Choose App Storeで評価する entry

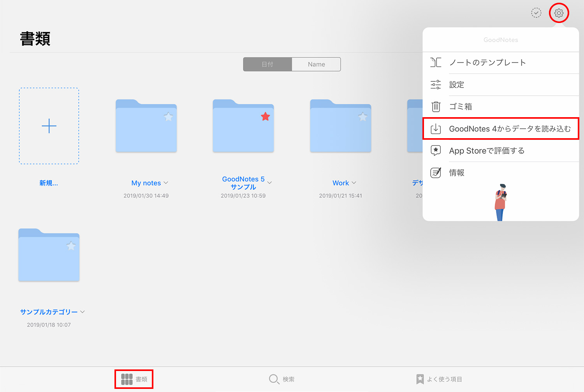(501, 151)
